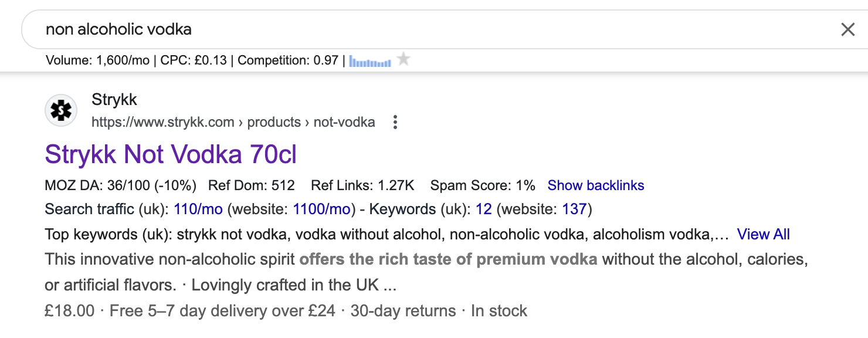Click the £18.00 price info line
Viewport: 868px width, 338px height.
click(286, 310)
